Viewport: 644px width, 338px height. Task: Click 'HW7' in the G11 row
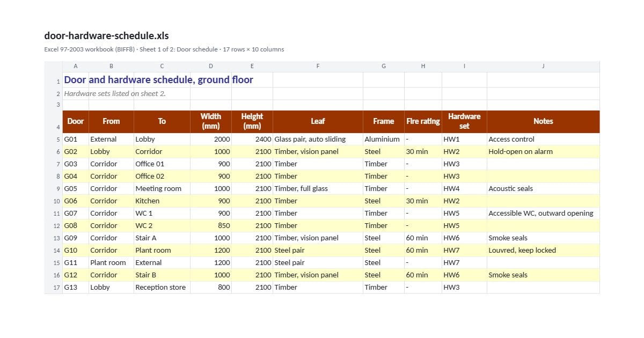coord(464,263)
